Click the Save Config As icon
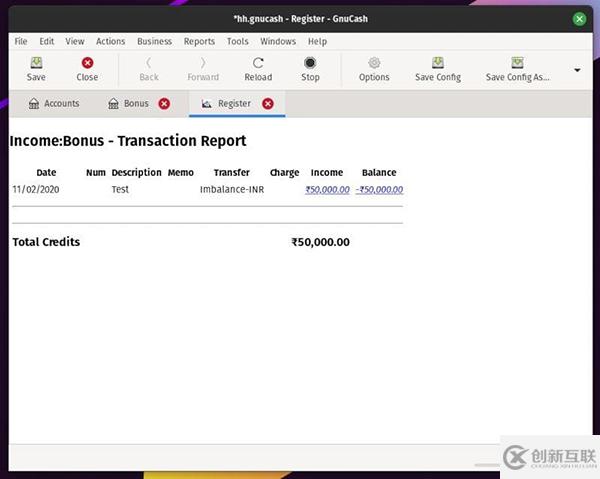600x479 pixels. 517,63
